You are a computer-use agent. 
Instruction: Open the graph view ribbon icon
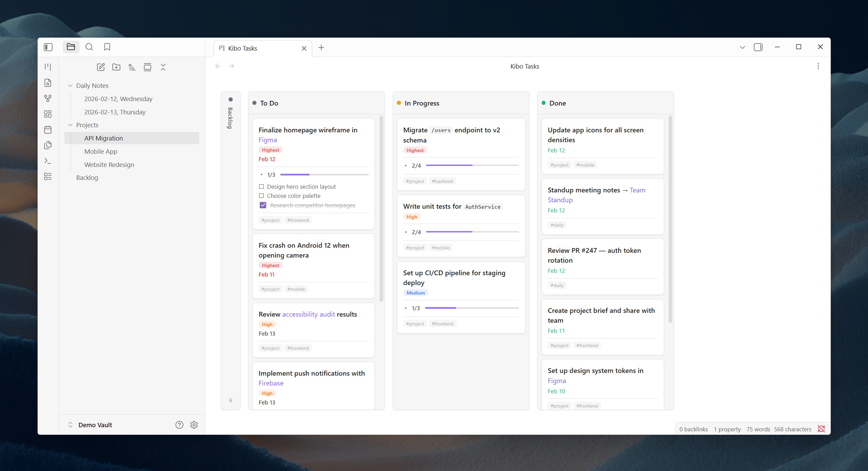coord(48,98)
